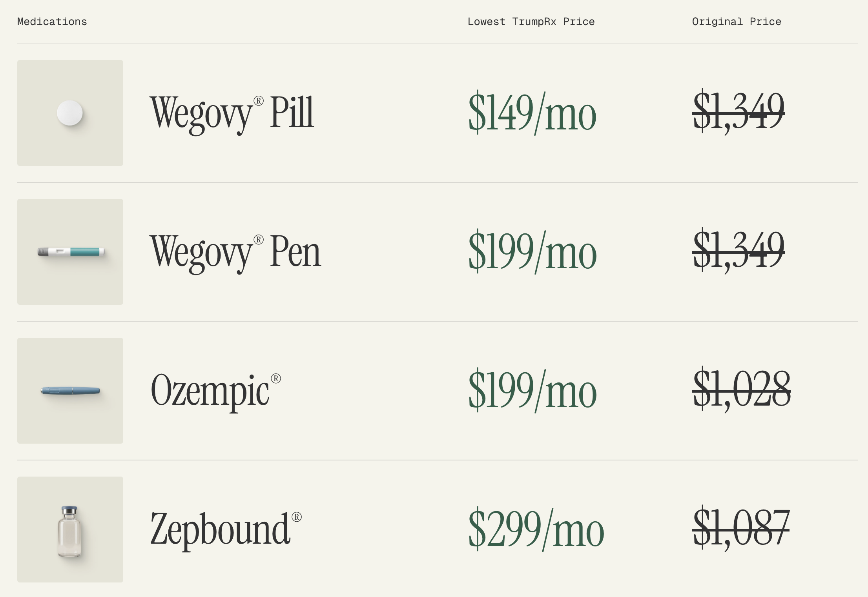Select the Wegovy Pen injector image
Viewport: 868px width, 597px height.
(x=71, y=252)
